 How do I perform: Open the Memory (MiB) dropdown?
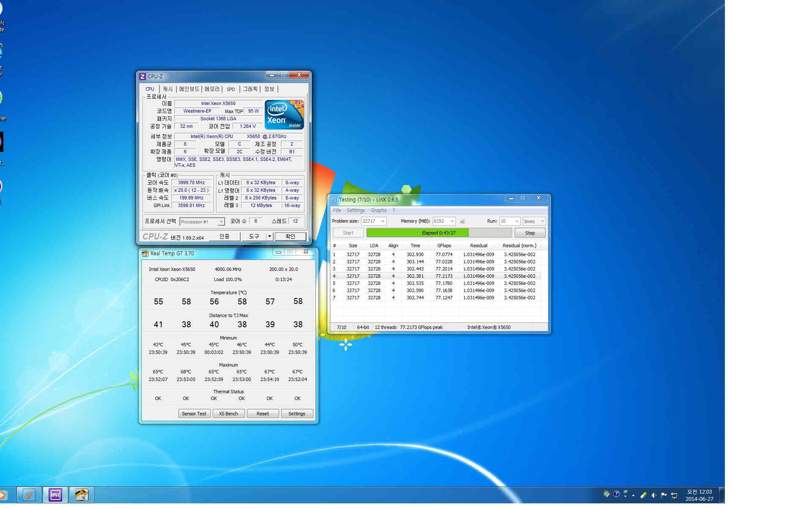tap(444, 221)
